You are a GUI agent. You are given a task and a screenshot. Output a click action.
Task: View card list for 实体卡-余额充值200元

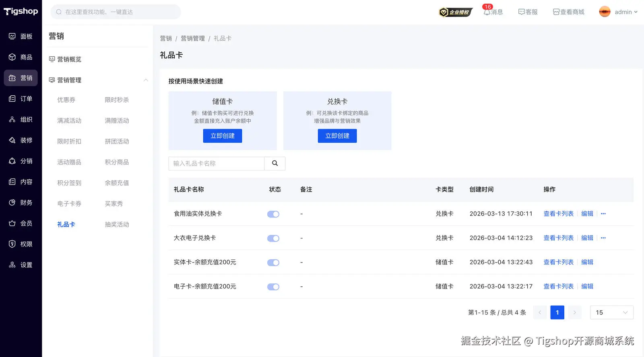[559, 262]
